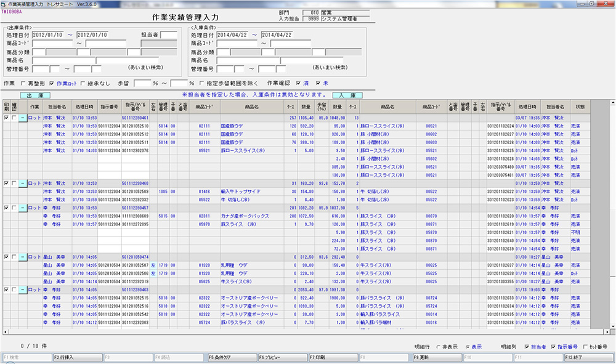The width and height of the screenshot is (616, 364).
Task: Click receiving number 301201102624 cell
Action: 500,126
